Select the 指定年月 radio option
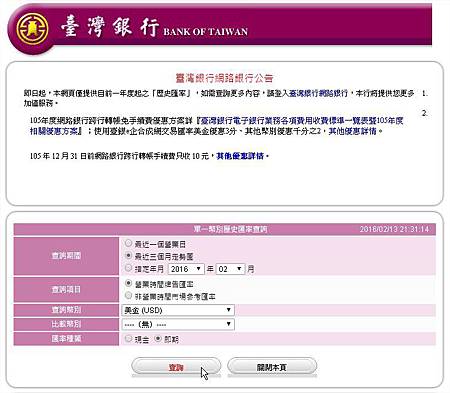This screenshot has width=450, height=393. point(128,268)
